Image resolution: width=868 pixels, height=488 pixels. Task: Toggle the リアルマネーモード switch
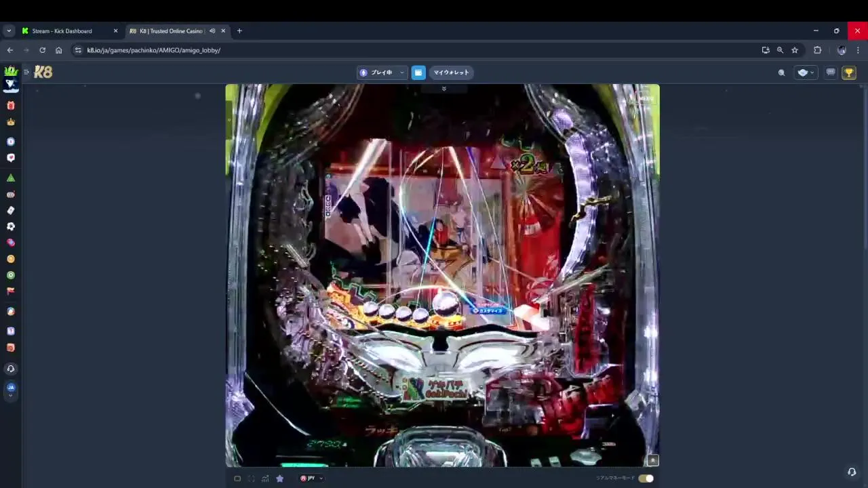(x=646, y=479)
